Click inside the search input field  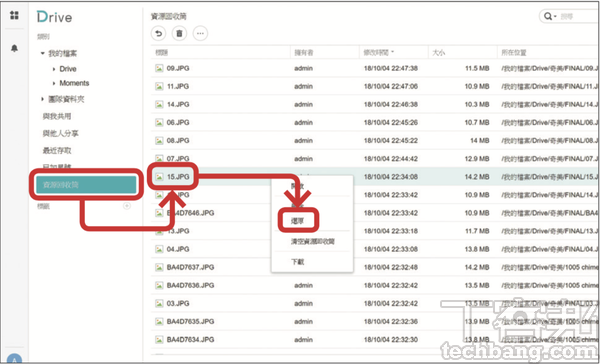(x=578, y=16)
